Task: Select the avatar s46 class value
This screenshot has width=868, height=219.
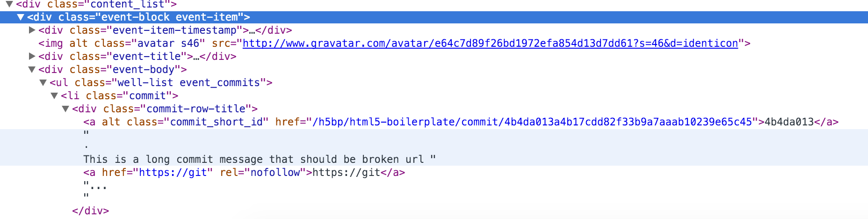Action: [168, 43]
